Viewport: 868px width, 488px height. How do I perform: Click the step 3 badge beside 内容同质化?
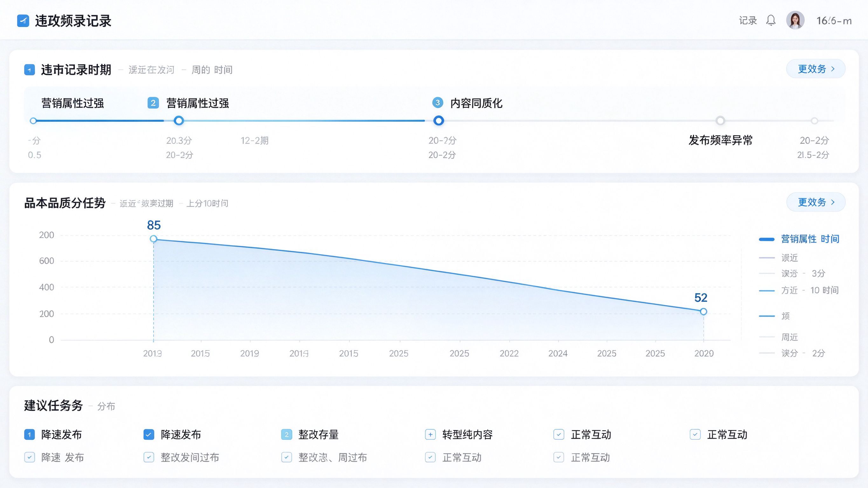pos(437,103)
